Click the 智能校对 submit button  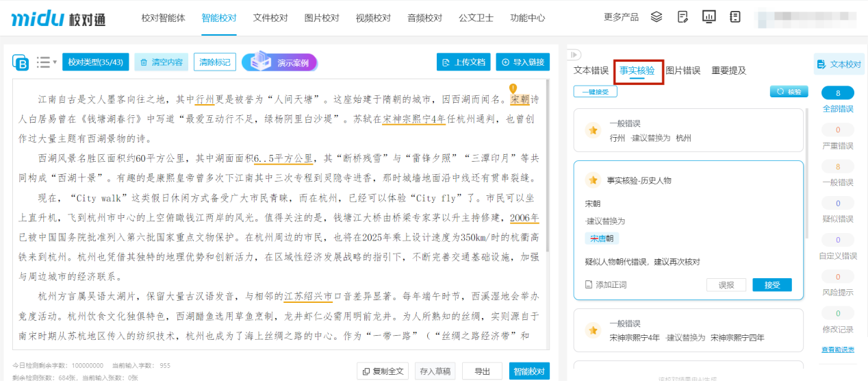(529, 371)
